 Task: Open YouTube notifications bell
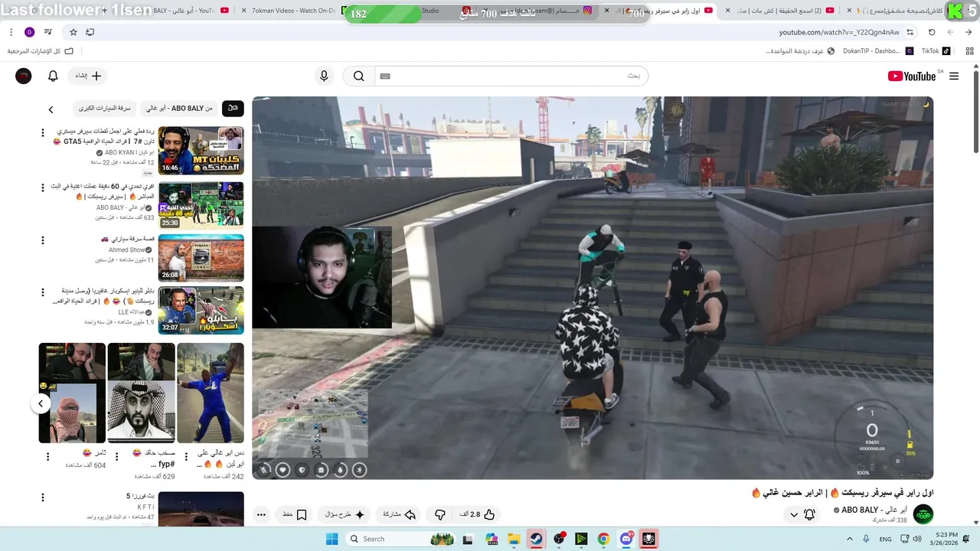click(x=53, y=76)
